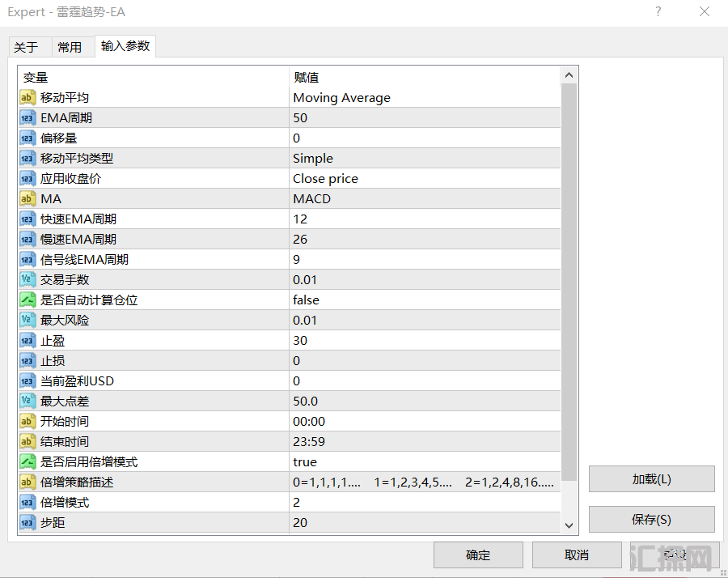Edit the 慢速EMA周期 value 26
728x578 pixels.
[x=425, y=240]
